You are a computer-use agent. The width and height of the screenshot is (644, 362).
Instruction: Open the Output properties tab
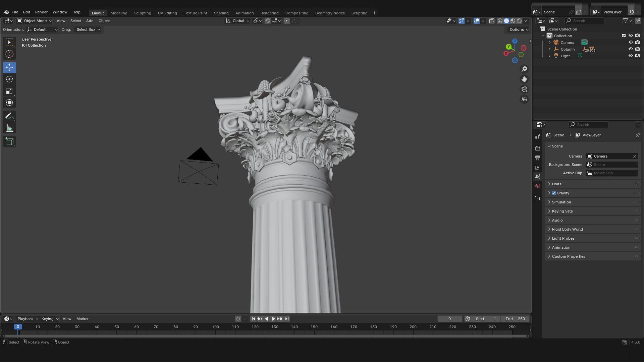click(x=538, y=158)
